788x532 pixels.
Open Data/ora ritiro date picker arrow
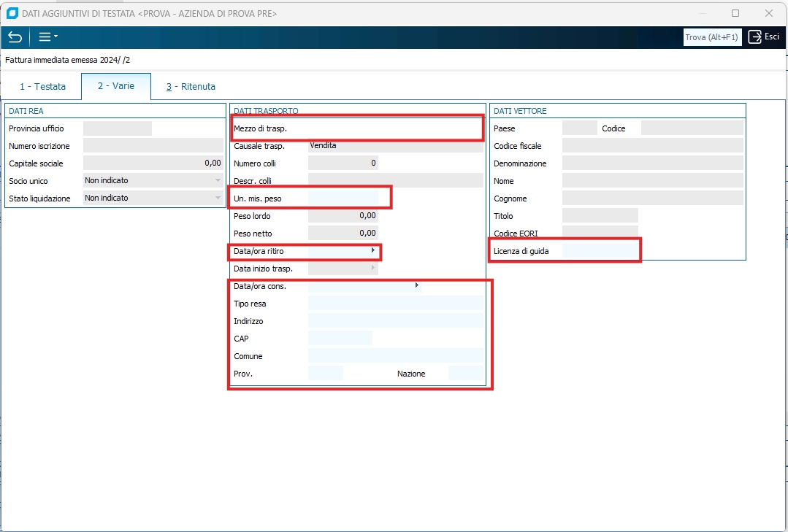[373, 250]
